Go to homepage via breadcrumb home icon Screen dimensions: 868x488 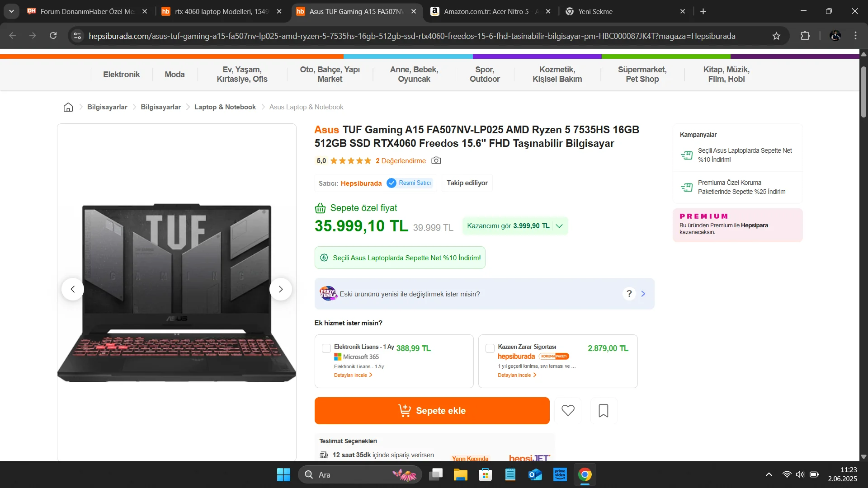tap(68, 107)
